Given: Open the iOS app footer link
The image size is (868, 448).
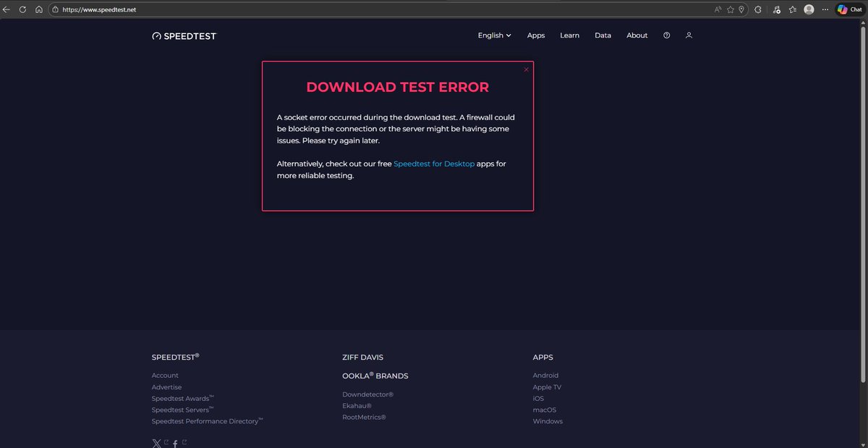Looking at the screenshot, I should (x=538, y=399).
